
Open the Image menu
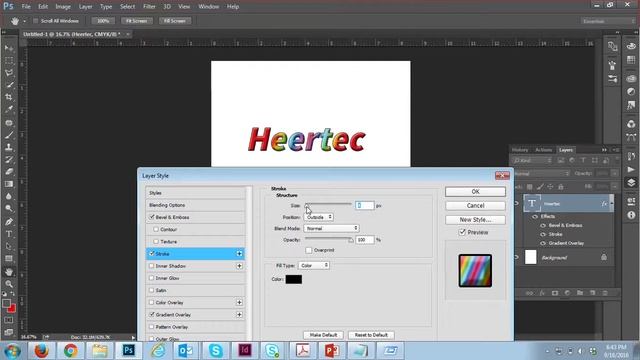pos(63,7)
